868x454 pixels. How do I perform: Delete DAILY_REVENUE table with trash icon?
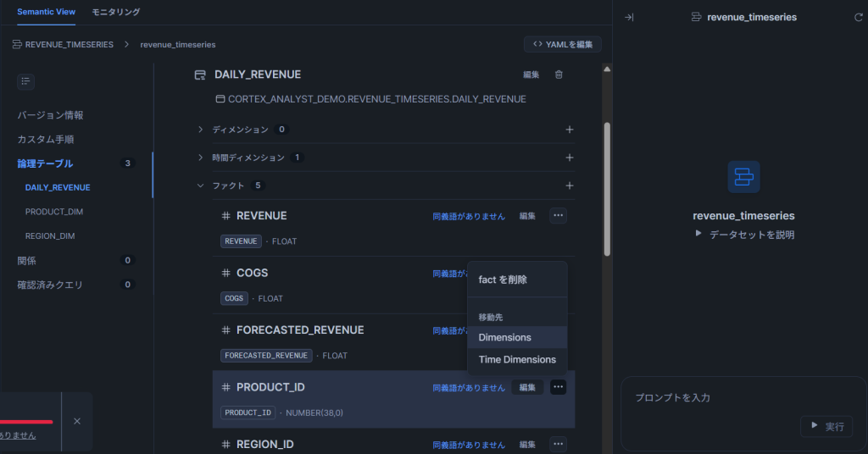click(x=559, y=75)
